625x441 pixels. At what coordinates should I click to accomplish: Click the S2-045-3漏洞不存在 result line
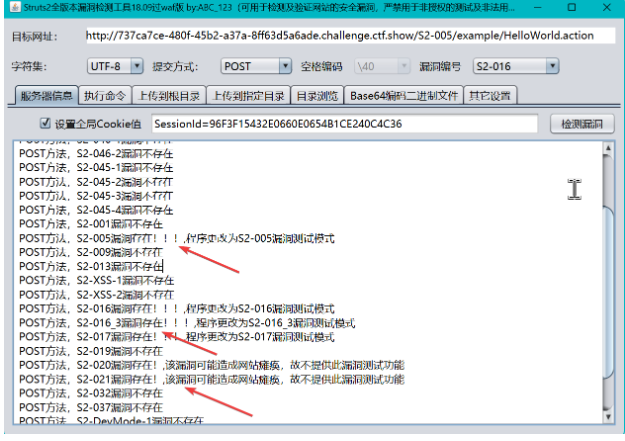pyautogui.click(x=96, y=196)
